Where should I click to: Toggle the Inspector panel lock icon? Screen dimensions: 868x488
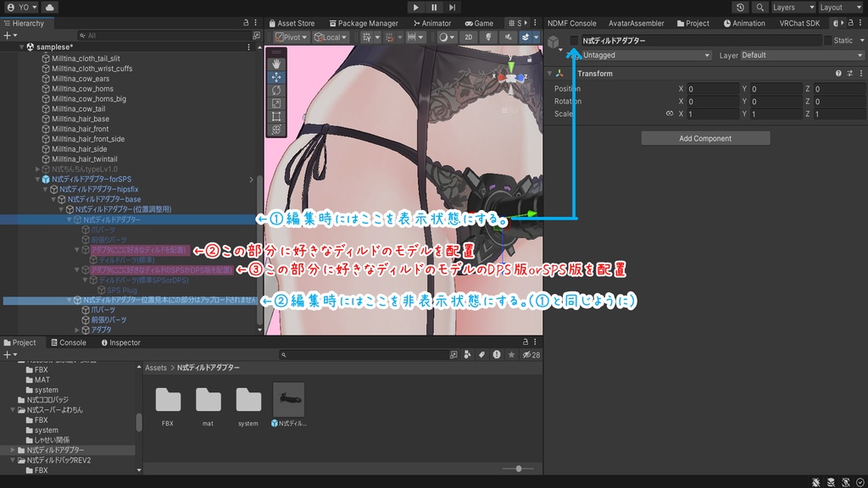851,23
